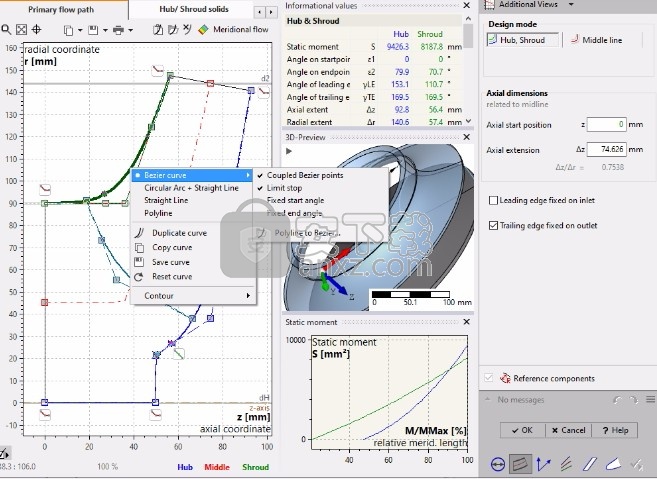Image resolution: width=657 pixels, height=479 pixels.
Task: Switch to the Primary flow path tab
Action: tap(61, 9)
